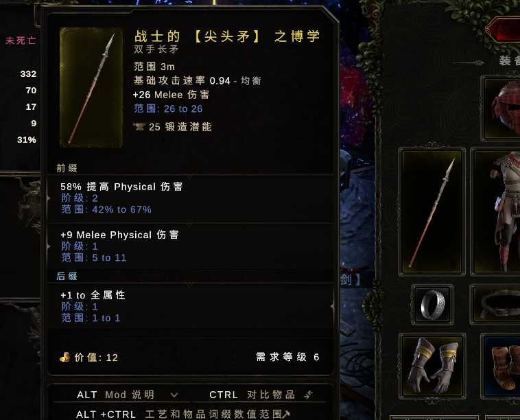Select the red helmet equipment slot

(x=501, y=108)
